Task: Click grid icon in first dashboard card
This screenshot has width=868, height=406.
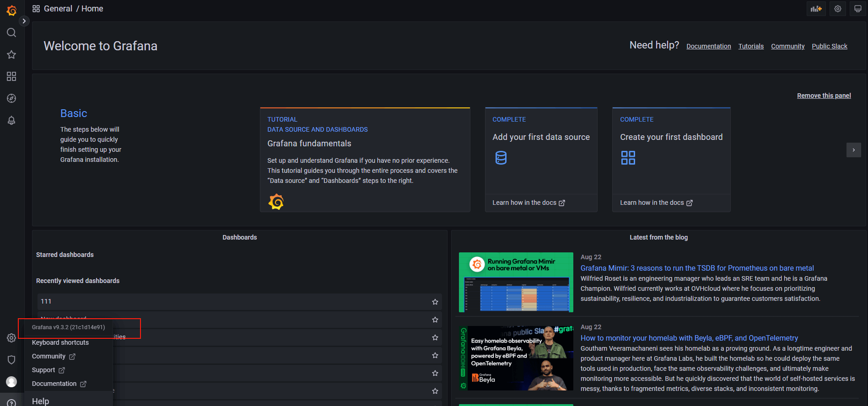Action: coord(628,158)
